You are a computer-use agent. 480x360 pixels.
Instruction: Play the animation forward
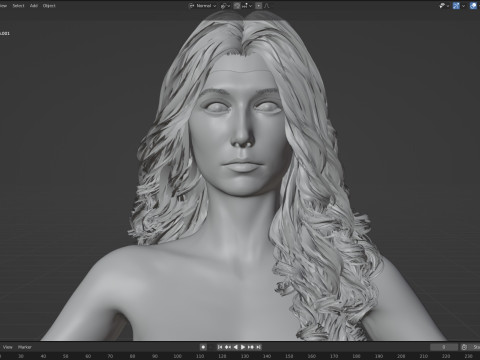click(x=243, y=347)
